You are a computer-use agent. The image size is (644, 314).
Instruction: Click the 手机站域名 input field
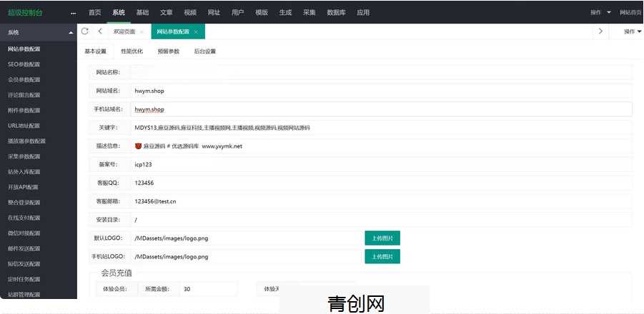tap(381, 109)
